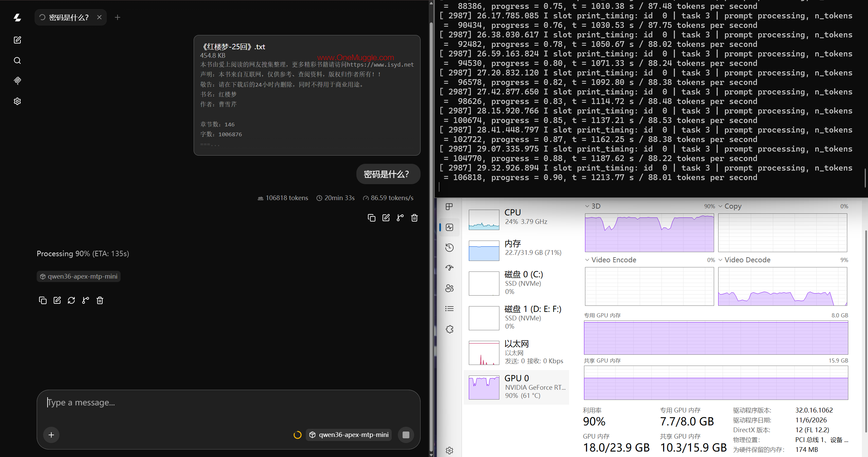Copy the assistant response being processed

43,300
